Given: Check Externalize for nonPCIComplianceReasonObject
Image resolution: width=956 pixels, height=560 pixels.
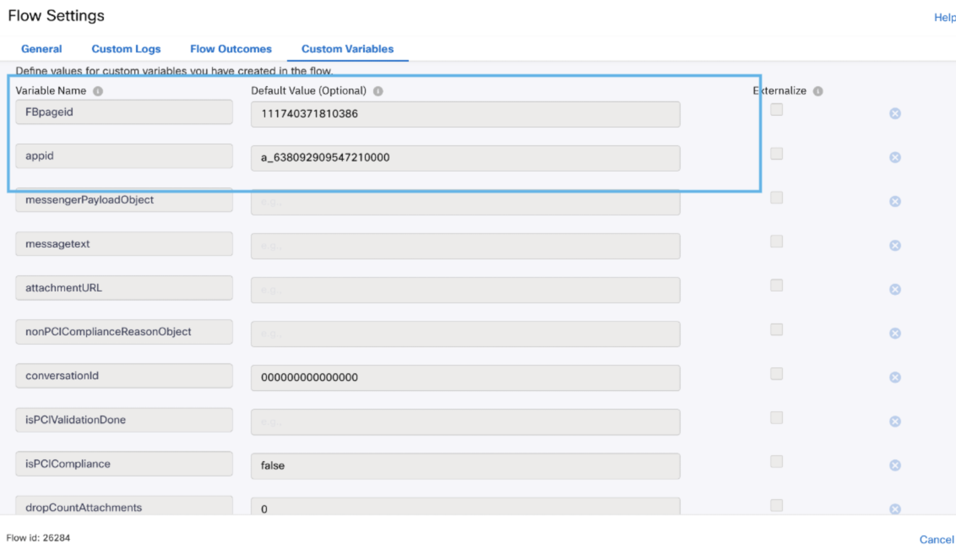Looking at the screenshot, I should pos(777,329).
